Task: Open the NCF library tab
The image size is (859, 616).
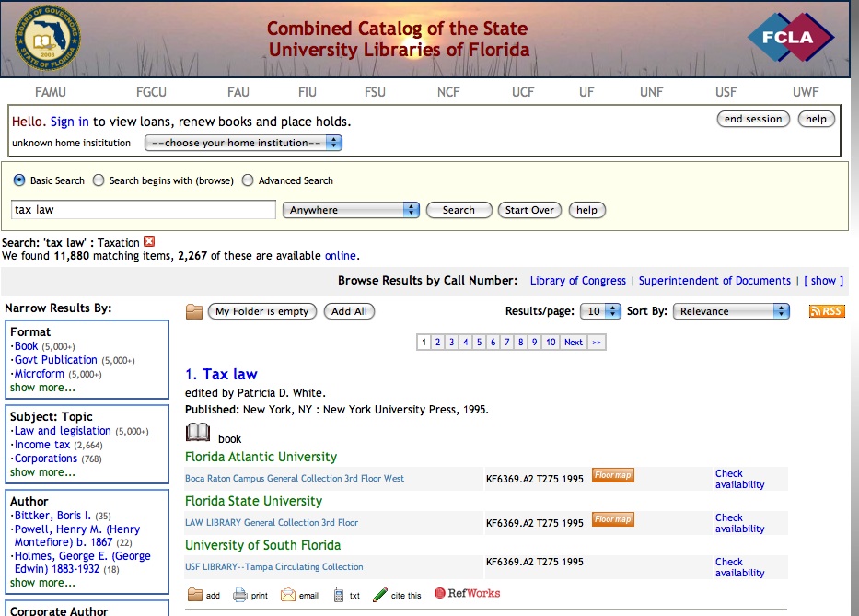Action: (448, 92)
